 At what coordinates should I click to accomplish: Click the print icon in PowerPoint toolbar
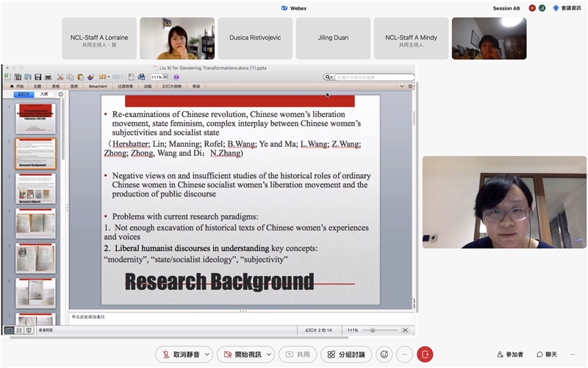48,77
